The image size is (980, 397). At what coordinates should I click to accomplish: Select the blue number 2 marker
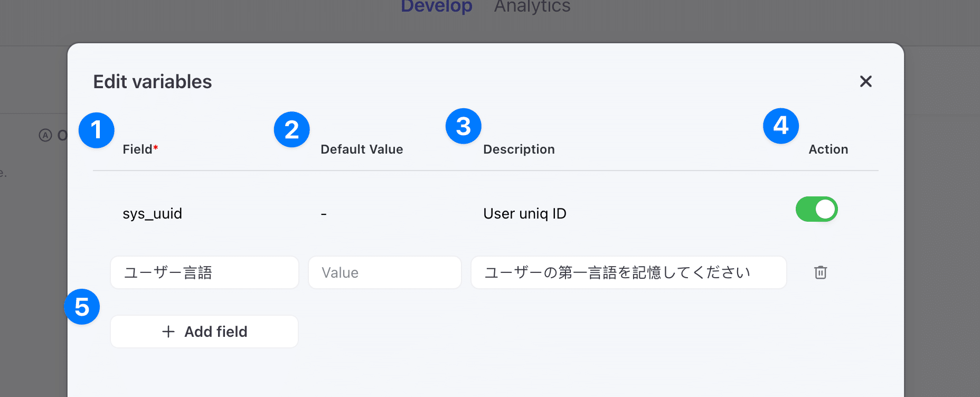291,129
